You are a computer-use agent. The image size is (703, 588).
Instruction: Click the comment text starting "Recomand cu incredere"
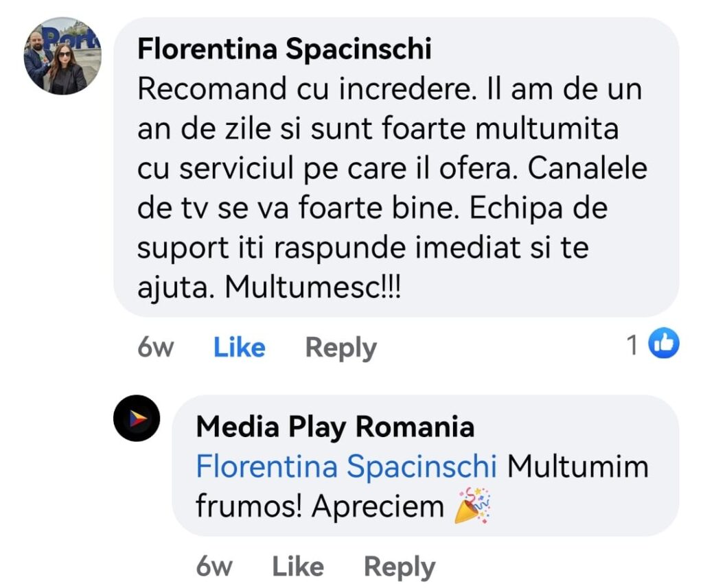click(302, 91)
